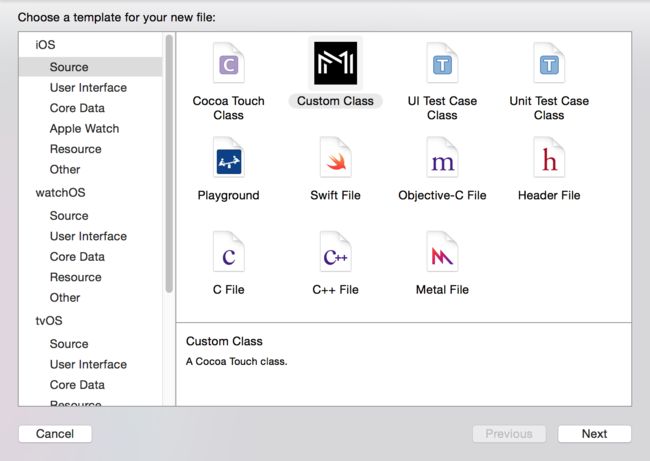Image resolution: width=650 pixels, height=461 pixels.
Task: Click the Custom Class label under icon
Action: [335, 101]
